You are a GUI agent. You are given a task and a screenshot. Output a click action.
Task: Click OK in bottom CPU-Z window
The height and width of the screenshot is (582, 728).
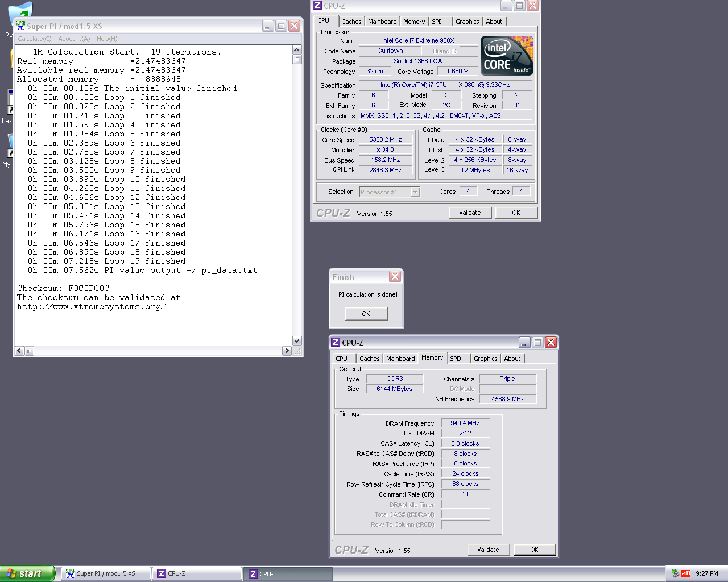point(534,550)
